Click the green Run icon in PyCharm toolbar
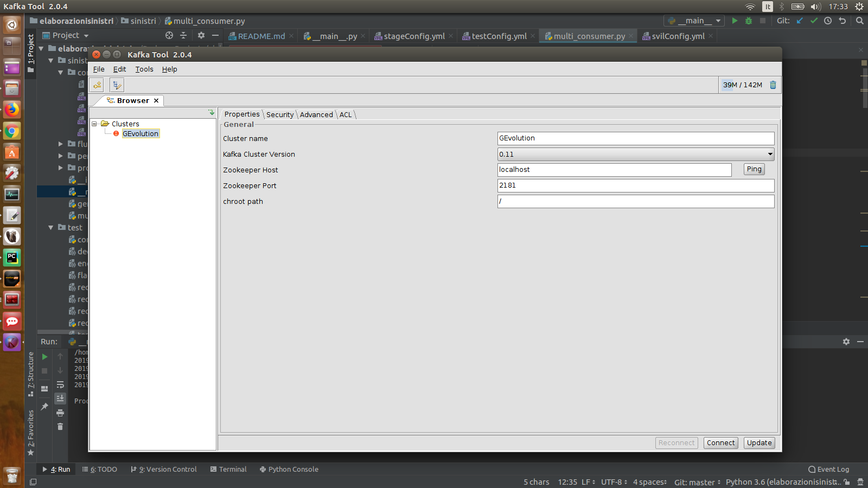 735,21
